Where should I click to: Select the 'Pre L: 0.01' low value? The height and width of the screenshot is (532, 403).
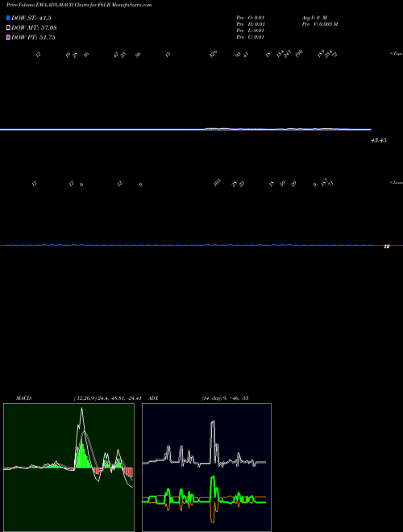tap(251, 31)
